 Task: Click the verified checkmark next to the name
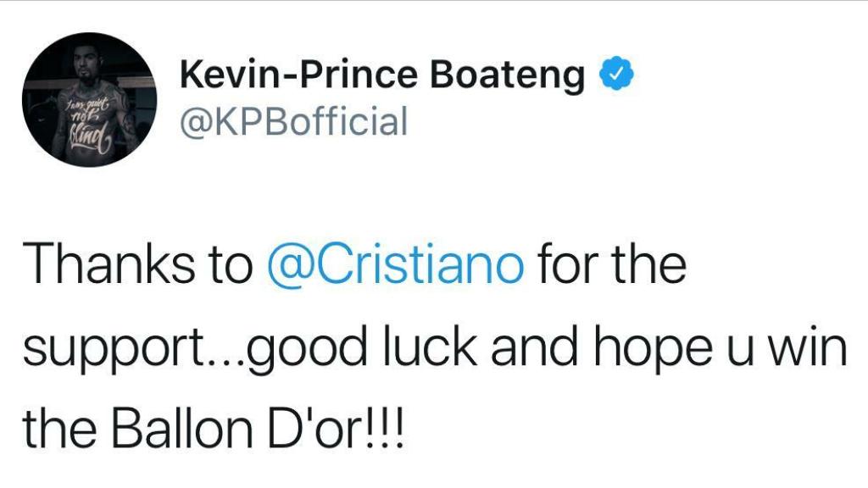pos(617,75)
